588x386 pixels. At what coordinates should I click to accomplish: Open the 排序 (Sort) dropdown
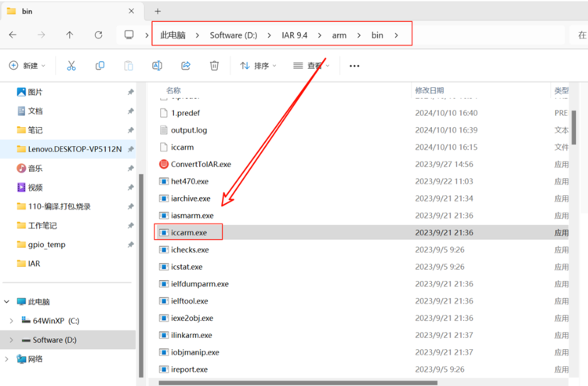pyautogui.click(x=258, y=66)
